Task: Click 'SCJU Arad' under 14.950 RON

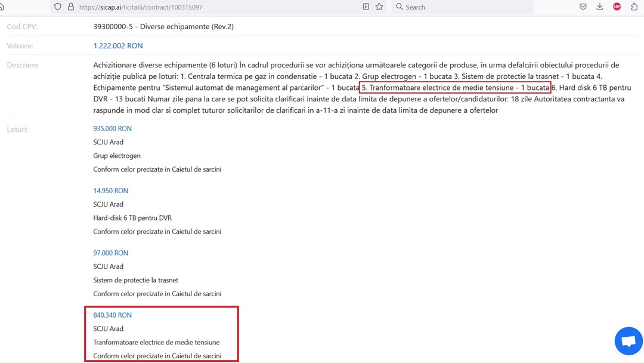Action: (x=108, y=204)
